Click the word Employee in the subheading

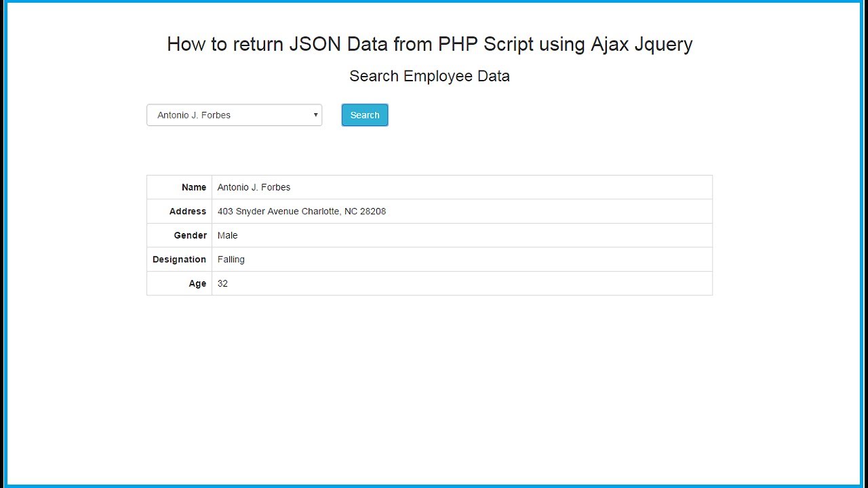(x=438, y=77)
